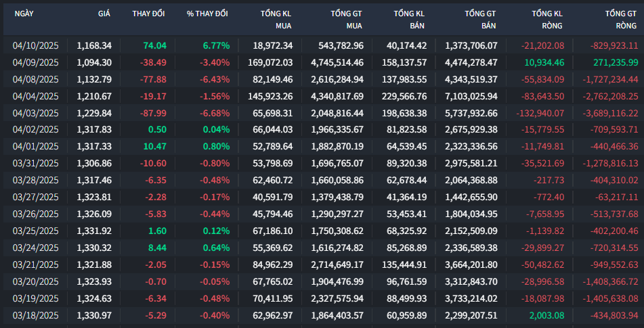Click the green 10,934.46 net volume value

544,62
